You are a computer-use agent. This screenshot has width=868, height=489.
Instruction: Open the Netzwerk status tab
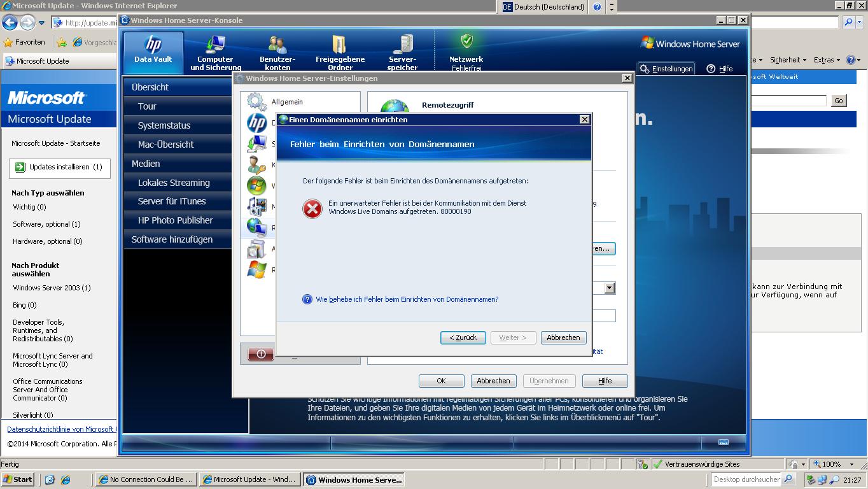click(x=466, y=52)
